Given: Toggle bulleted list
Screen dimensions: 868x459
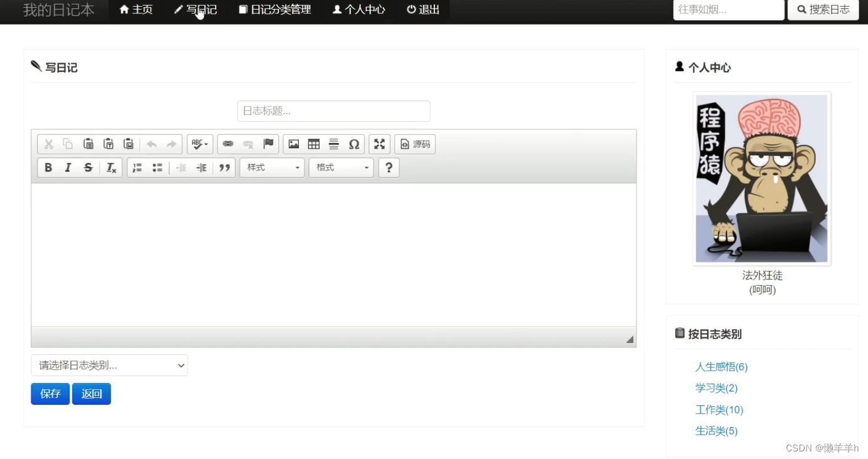Looking at the screenshot, I should (x=157, y=167).
